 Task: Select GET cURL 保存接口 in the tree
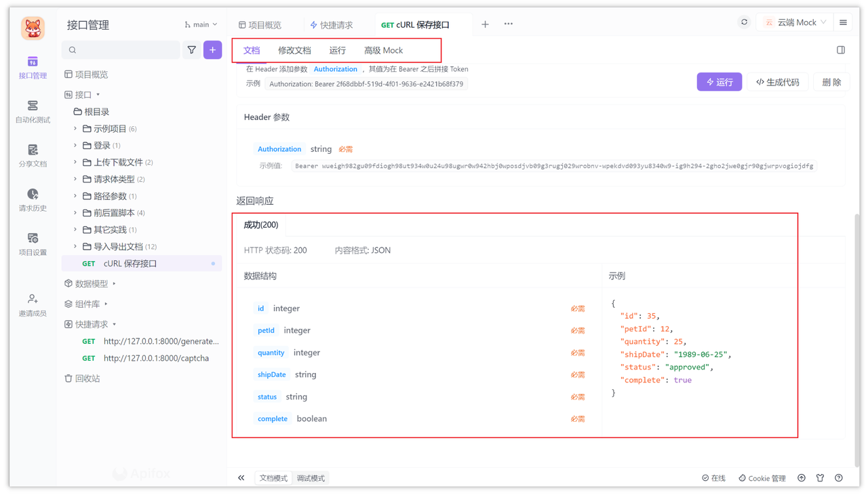[142, 263]
